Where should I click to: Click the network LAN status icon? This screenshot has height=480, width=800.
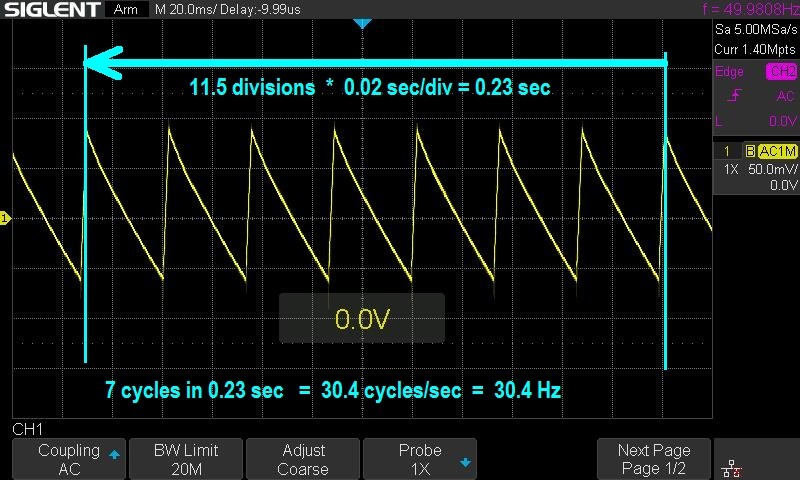pos(732,468)
